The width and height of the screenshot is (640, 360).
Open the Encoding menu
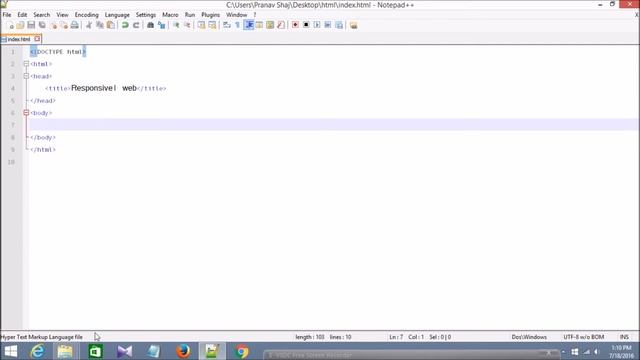(x=87, y=15)
